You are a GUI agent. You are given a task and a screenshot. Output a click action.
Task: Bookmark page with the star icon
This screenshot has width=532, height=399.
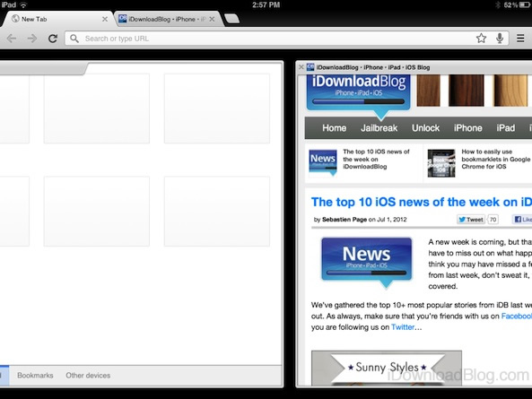click(481, 39)
